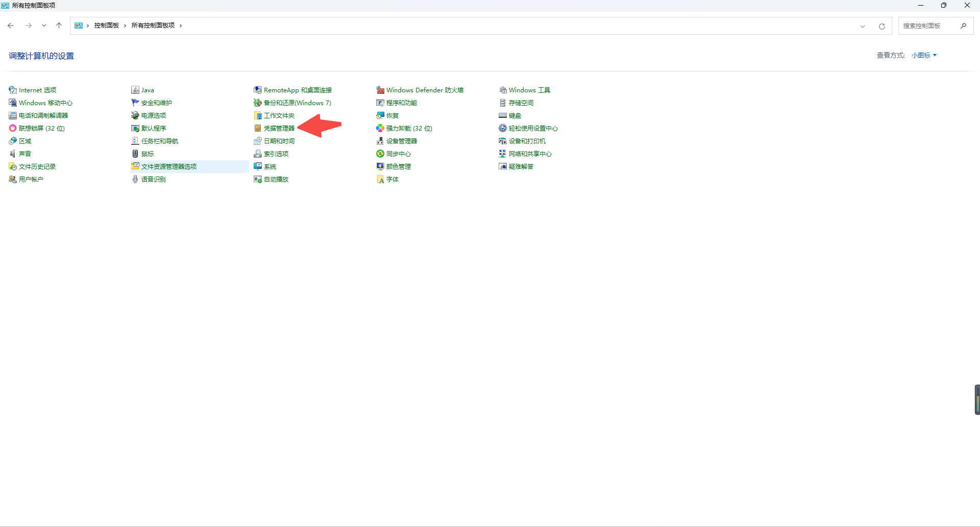
Task: Open the 字体 fonts icon
Action: (x=380, y=179)
